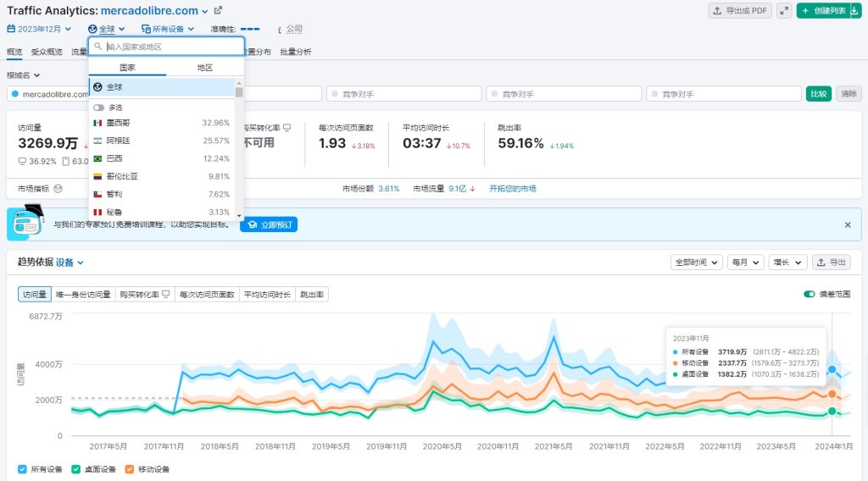Switch to the 国家 tab in dropdown
Viewport: 868px width, 481px height.
click(127, 68)
